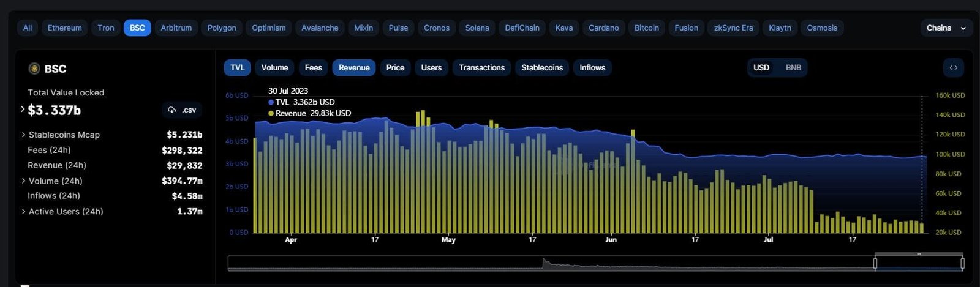980x287 pixels.
Task: Click the right handle of range slider
Action: pyautogui.click(x=962, y=263)
